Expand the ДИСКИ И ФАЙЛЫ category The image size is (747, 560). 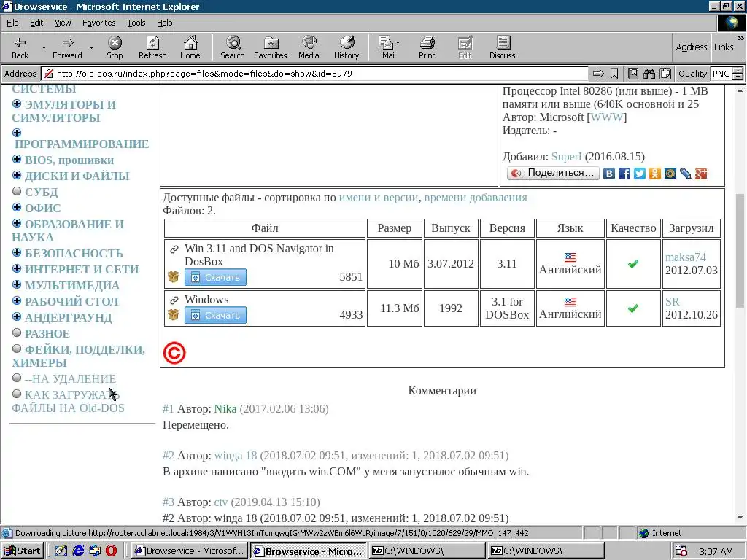pos(17,175)
